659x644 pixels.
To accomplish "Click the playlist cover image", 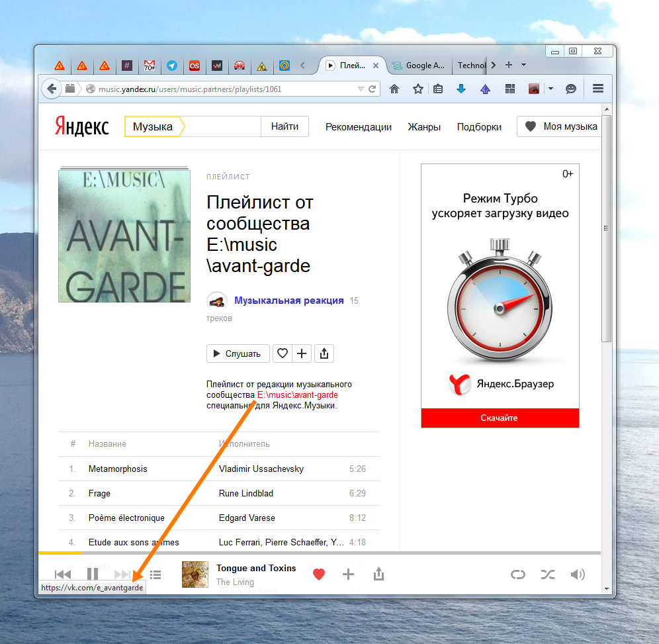I will [x=124, y=236].
